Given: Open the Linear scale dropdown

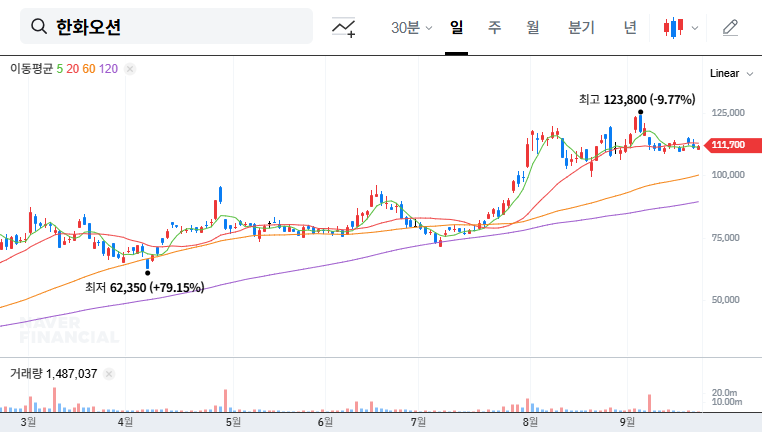Looking at the screenshot, I should click(731, 73).
